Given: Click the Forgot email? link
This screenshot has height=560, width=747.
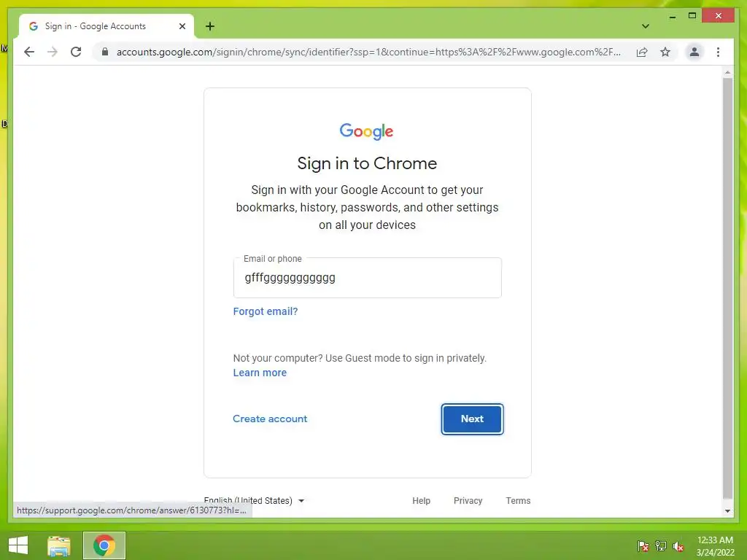Looking at the screenshot, I should [x=266, y=311].
